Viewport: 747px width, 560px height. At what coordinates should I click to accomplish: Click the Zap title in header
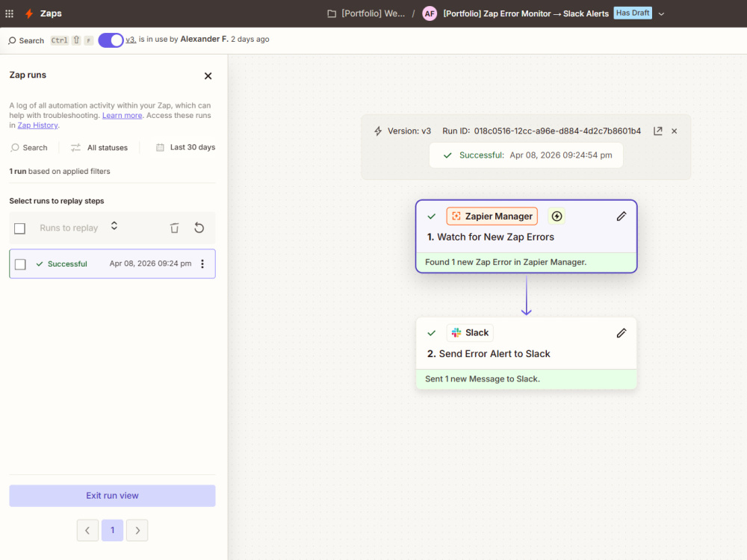coord(526,13)
